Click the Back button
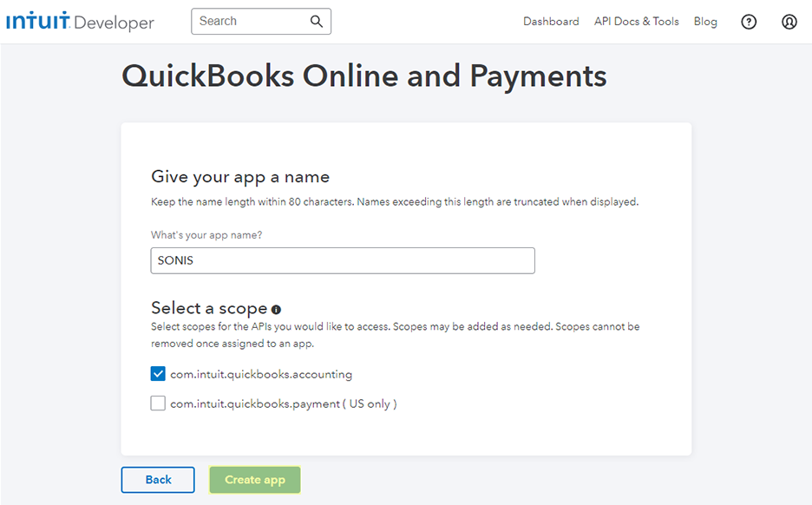 (x=158, y=480)
